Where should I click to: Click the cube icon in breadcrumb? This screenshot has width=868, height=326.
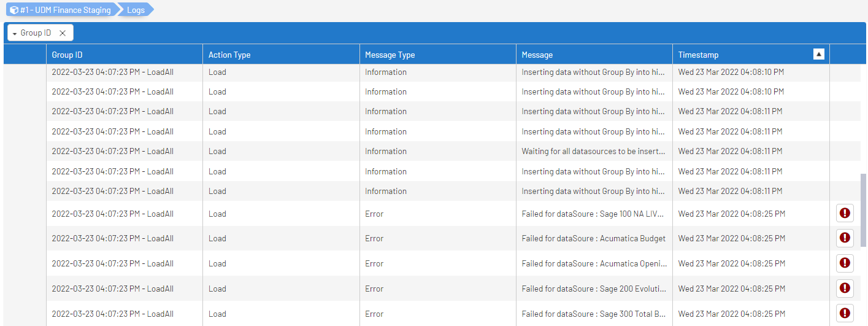pos(14,10)
